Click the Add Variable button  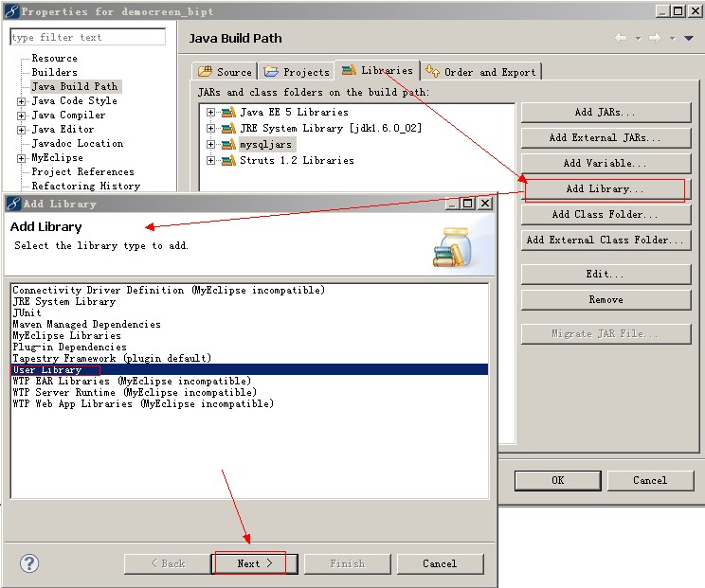pyautogui.click(x=606, y=164)
